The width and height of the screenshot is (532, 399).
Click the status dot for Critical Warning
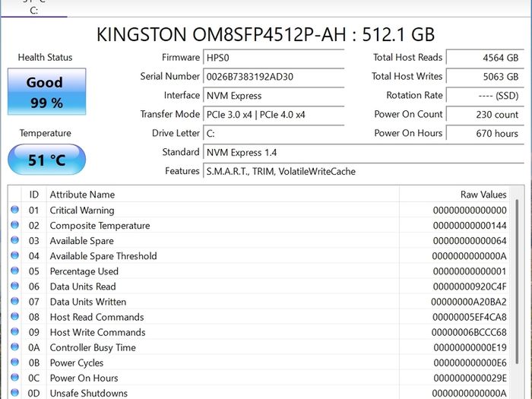click(14, 209)
